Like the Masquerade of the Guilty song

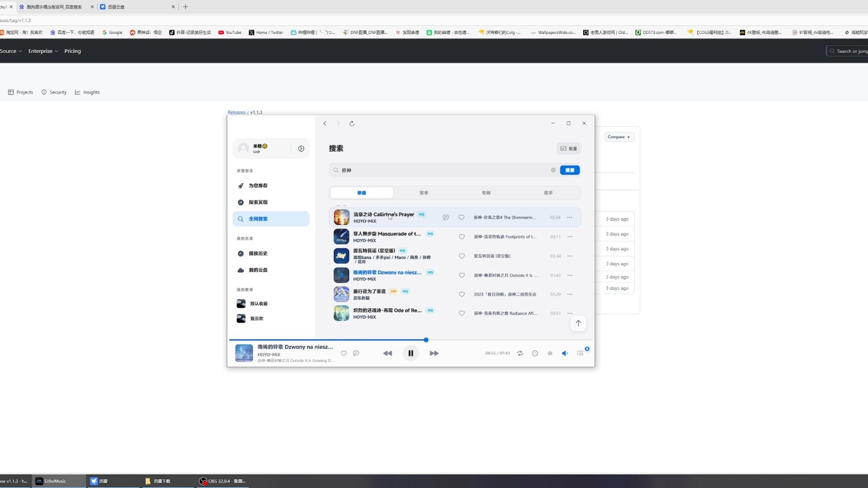[462, 237]
